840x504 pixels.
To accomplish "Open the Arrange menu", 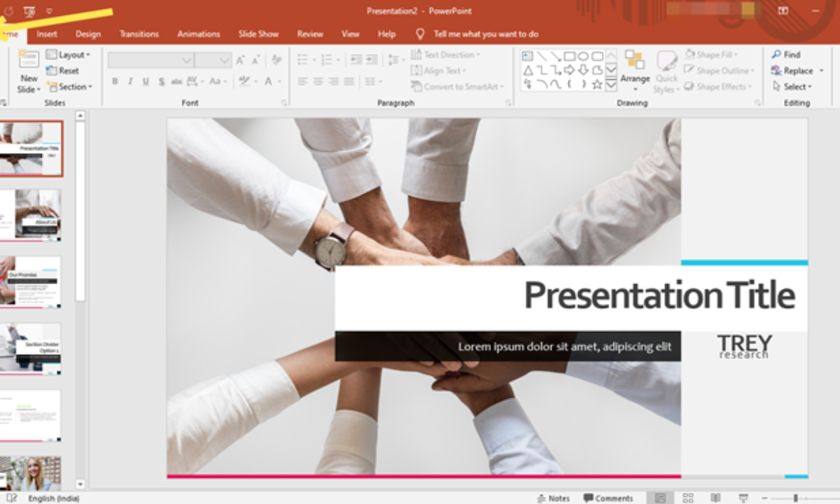I will [635, 71].
